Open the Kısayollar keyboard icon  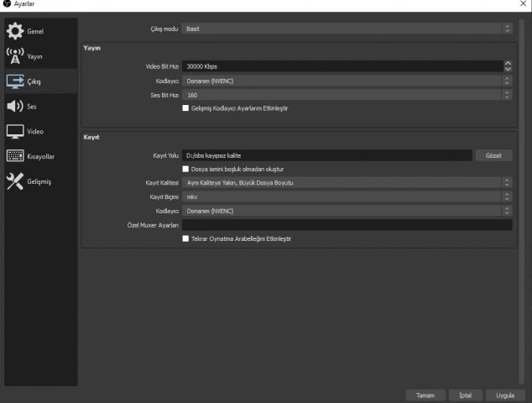[15, 156]
